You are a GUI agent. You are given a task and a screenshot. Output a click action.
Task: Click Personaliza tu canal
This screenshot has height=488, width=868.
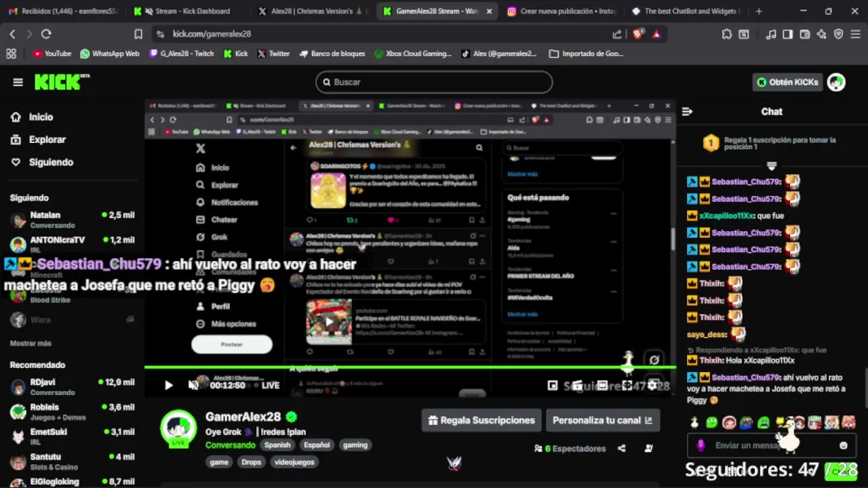coord(602,420)
